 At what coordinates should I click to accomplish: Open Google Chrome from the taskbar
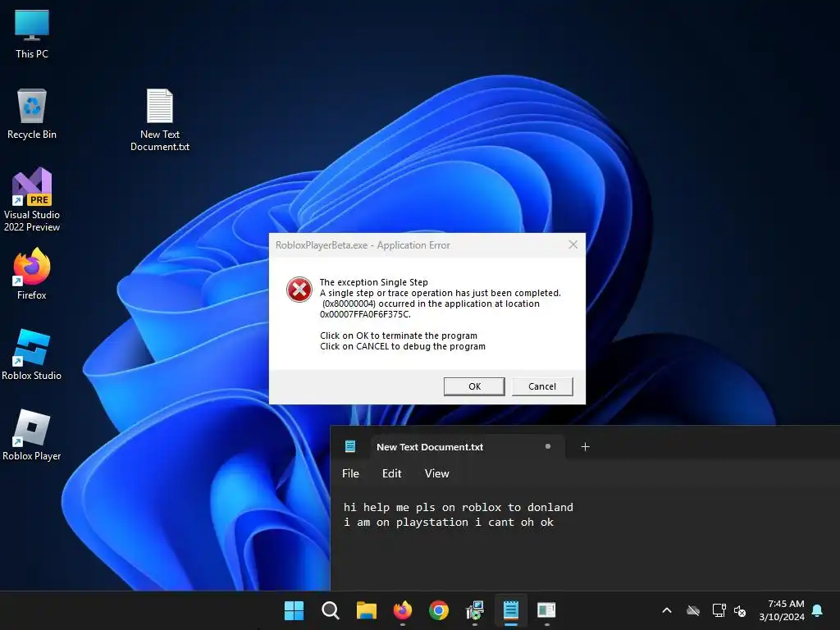[439, 610]
